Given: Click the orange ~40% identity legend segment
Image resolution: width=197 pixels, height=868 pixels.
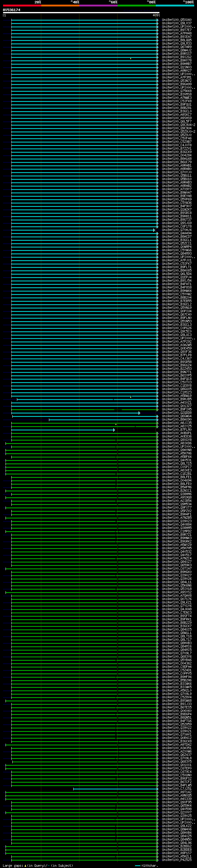Looking at the screenshot, I should [60, 6].
